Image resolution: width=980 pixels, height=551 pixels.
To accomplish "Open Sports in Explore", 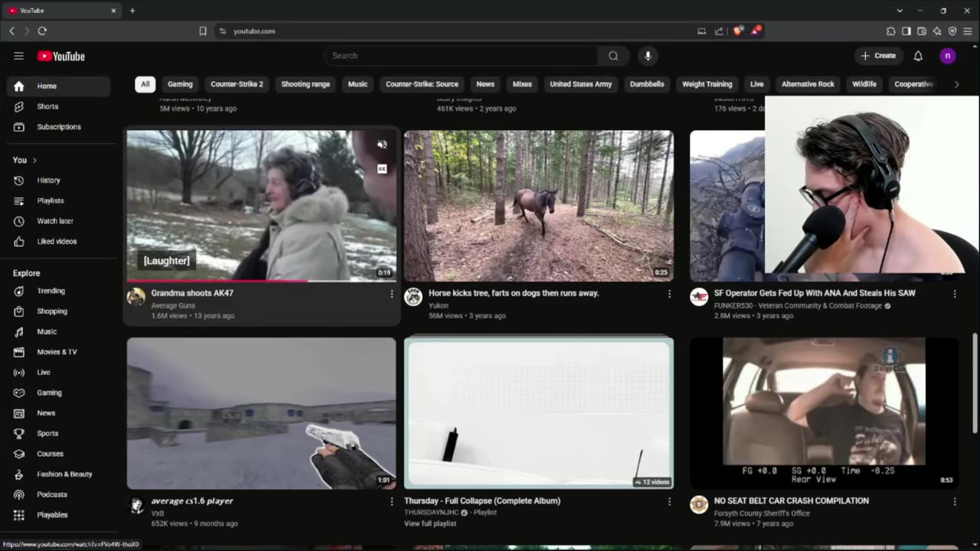I will point(58,433).
